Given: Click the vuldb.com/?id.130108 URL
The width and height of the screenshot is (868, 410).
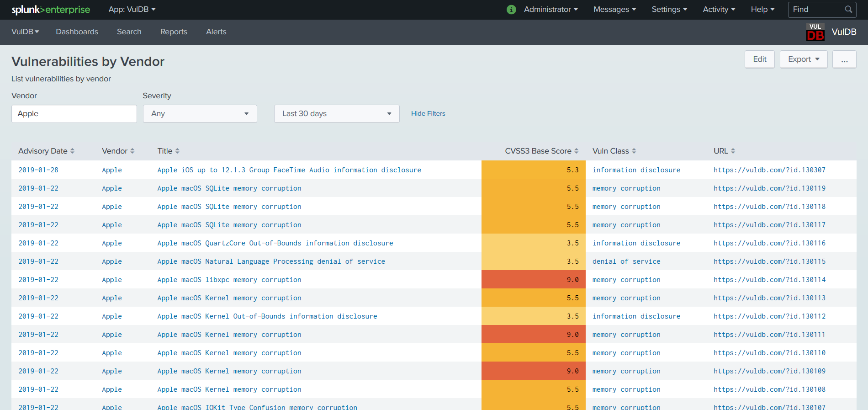Looking at the screenshot, I should coord(769,389).
